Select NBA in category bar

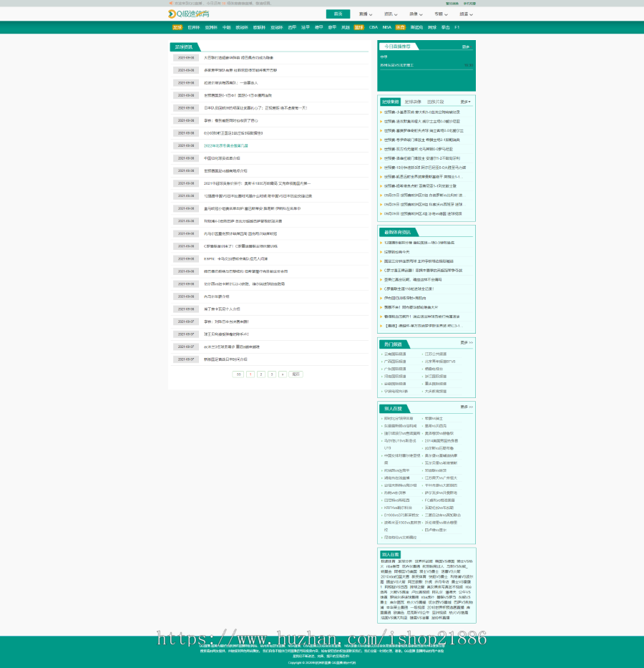tap(387, 27)
